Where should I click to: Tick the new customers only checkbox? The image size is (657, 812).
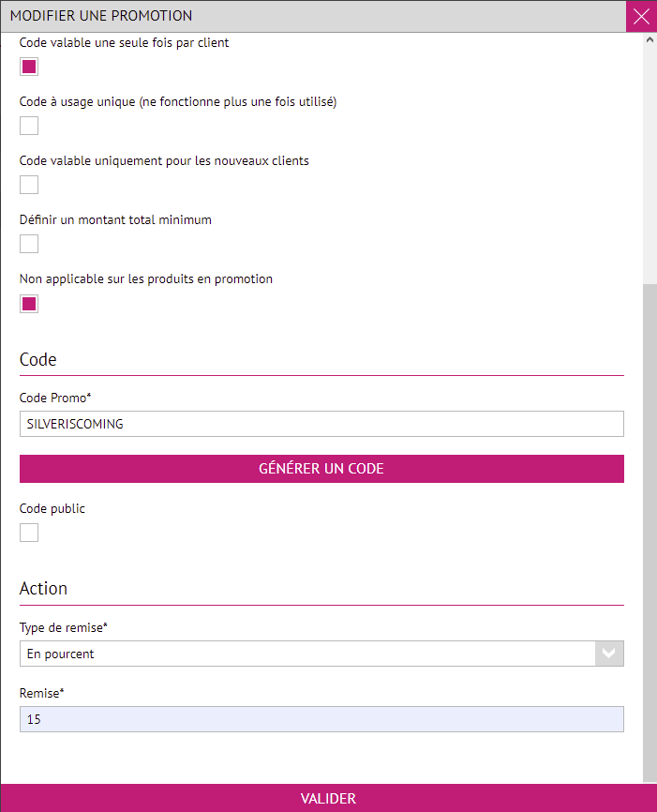(29, 185)
